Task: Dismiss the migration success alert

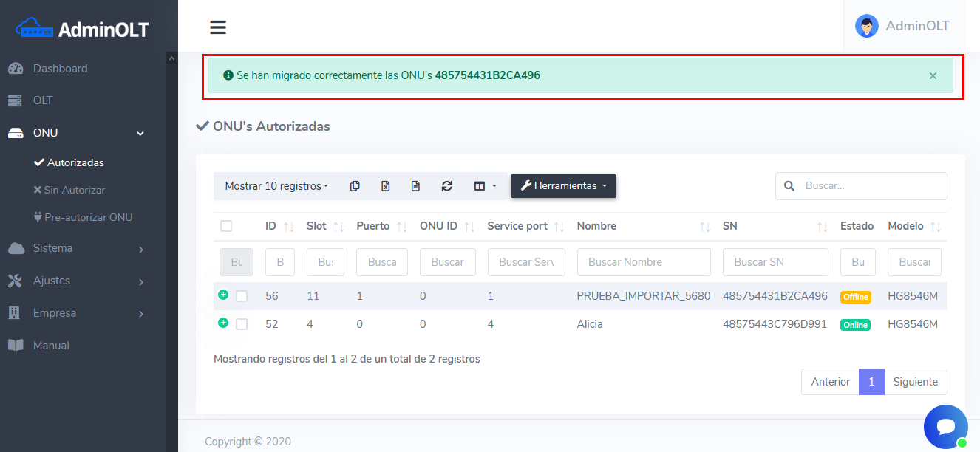Action: click(x=933, y=75)
